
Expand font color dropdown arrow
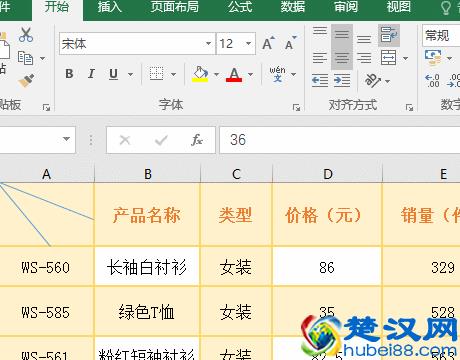click(250, 74)
